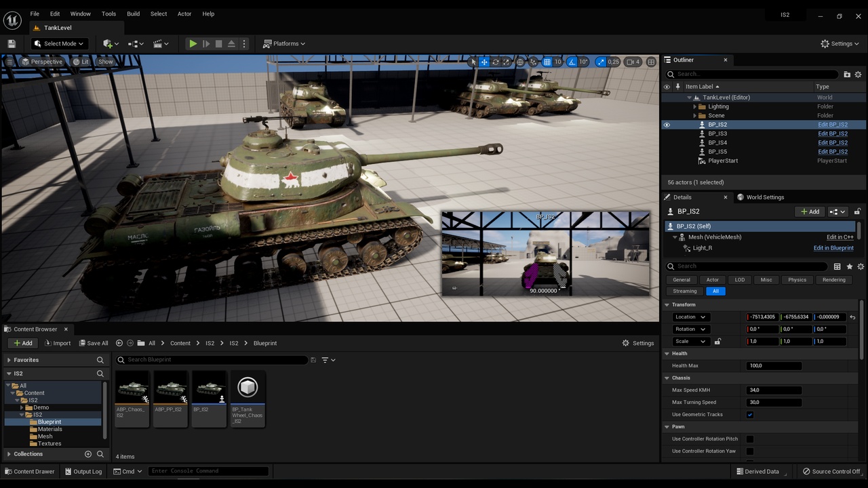868x488 pixels.
Task: Activate the Scale gizmo tool
Action: (507, 62)
